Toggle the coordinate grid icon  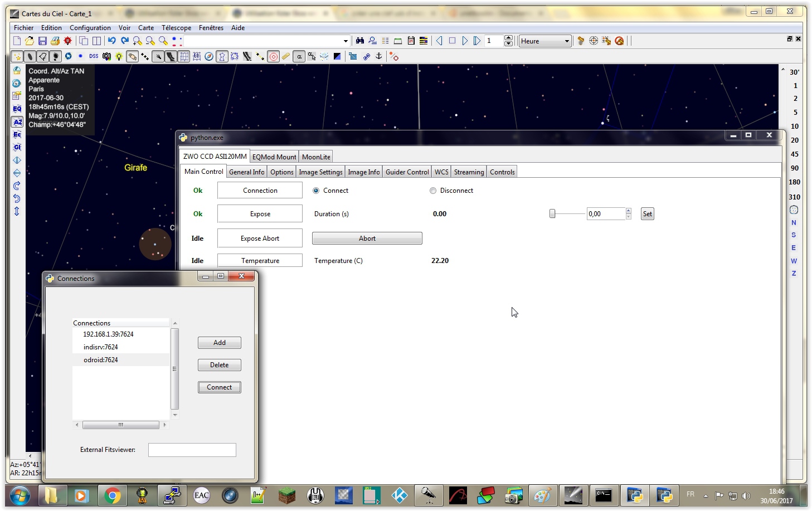184,56
